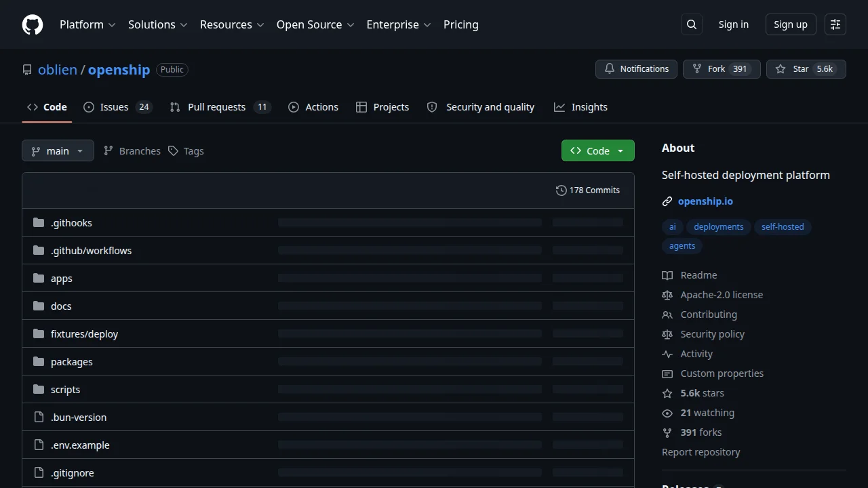Fork the openship repository
Image resolution: width=868 pixels, height=488 pixels.
[722, 69]
